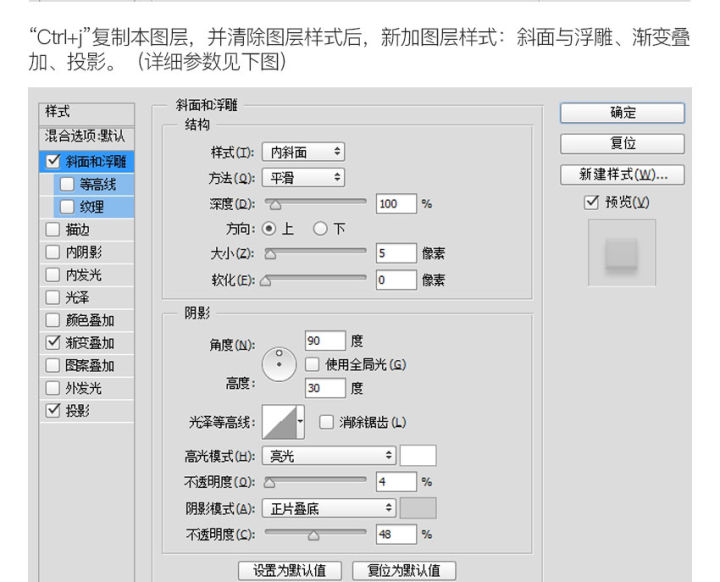Click the 确定 button
Screen dimensions: 720x582
[x=622, y=113]
